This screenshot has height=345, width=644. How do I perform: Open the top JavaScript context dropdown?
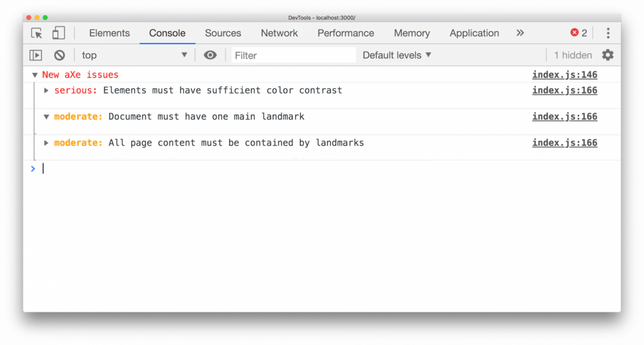click(134, 55)
